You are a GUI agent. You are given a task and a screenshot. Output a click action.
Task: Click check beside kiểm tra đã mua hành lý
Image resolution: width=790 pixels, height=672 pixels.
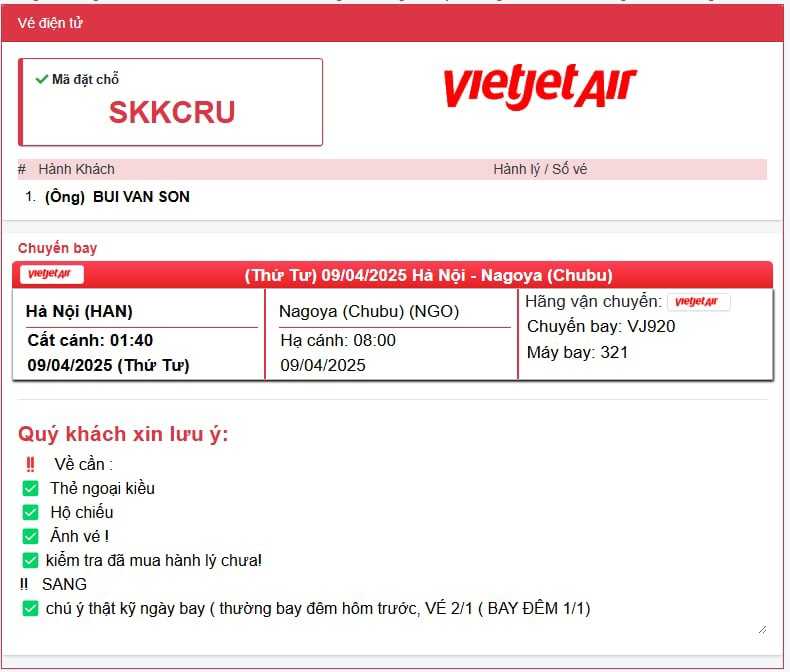(x=30, y=560)
